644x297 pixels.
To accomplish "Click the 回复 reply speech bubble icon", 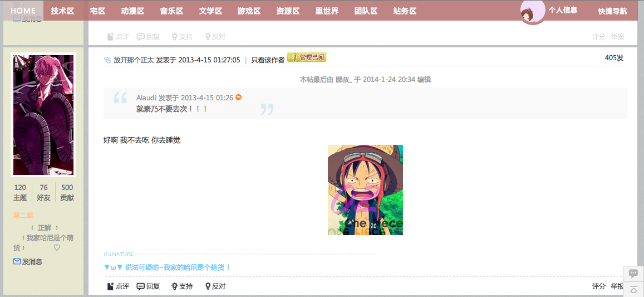I will (x=140, y=286).
